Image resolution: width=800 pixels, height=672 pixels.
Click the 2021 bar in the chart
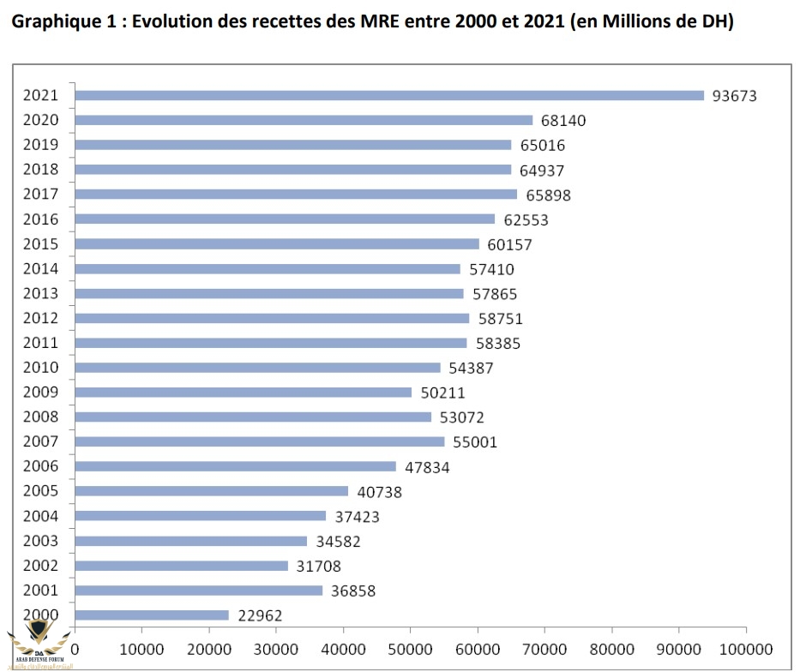pyautogui.click(x=389, y=96)
